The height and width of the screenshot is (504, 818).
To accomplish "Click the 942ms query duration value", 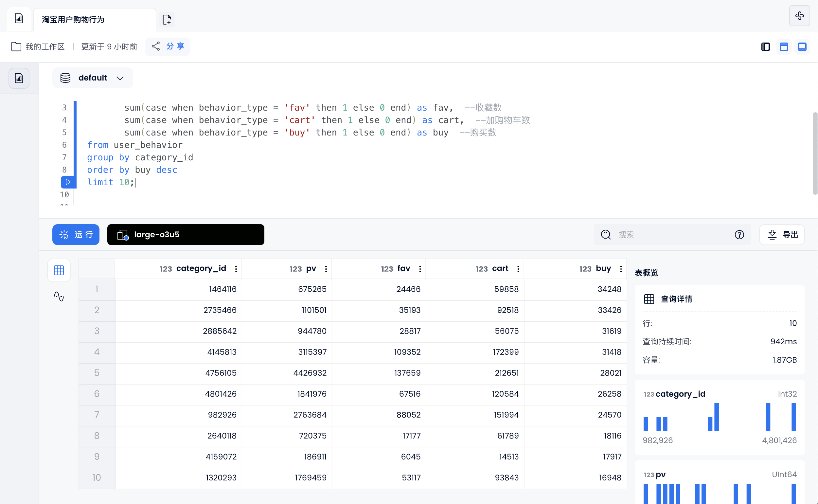I will click(783, 342).
